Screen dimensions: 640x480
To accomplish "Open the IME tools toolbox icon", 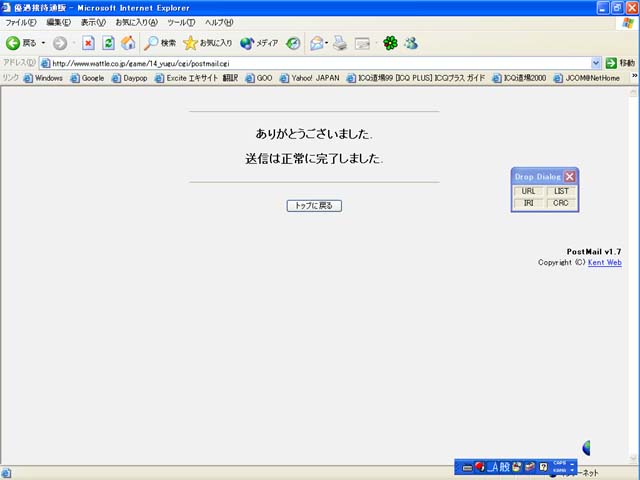I will coord(530,467).
